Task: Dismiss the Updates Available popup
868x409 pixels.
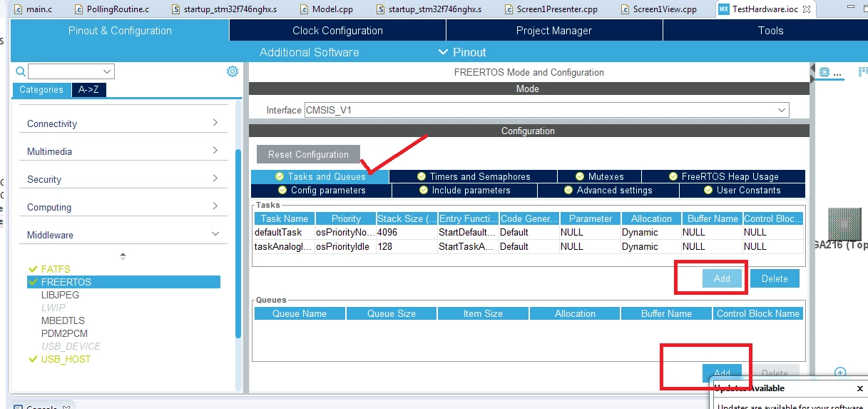Action: (x=859, y=389)
